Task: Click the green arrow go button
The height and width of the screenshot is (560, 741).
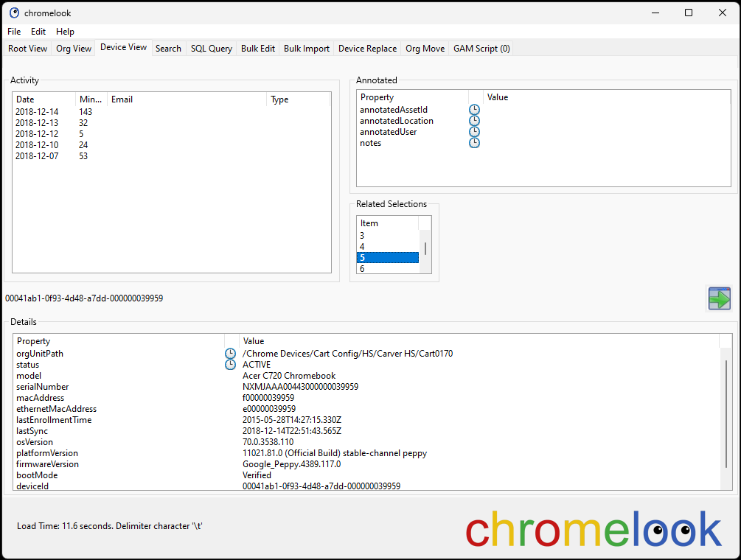Action: pyautogui.click(x=720, y=298)
